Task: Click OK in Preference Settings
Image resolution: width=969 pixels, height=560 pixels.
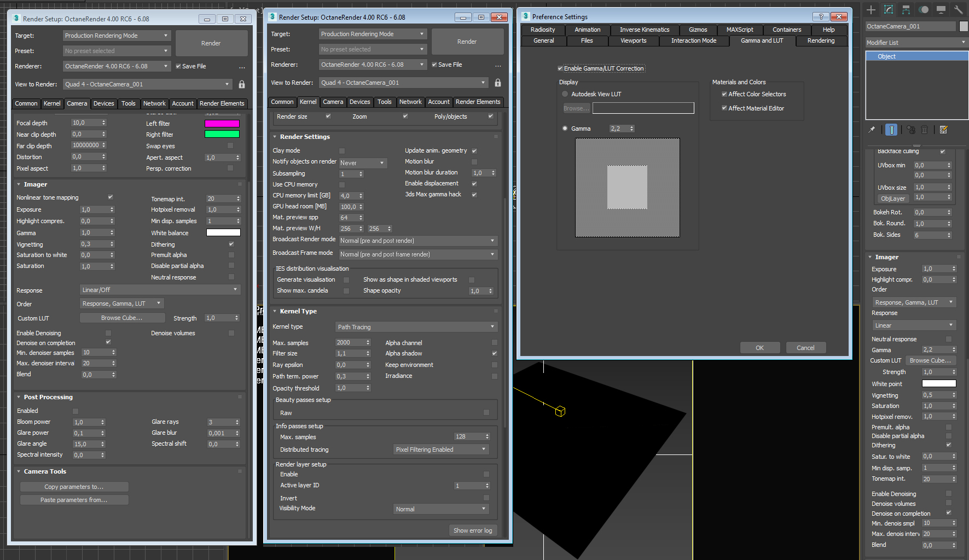Action: [759, 348]
